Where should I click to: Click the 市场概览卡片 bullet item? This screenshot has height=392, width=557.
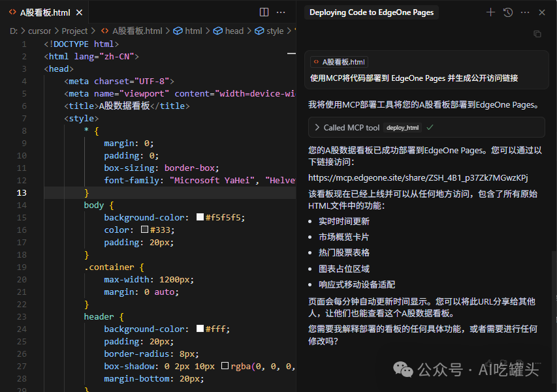[x=344, y=237]
